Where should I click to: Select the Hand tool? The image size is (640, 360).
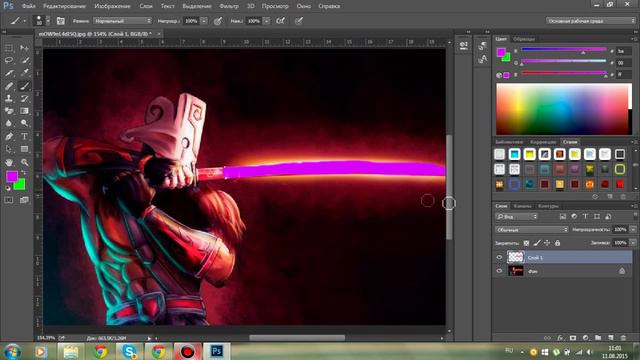(9, 162)
